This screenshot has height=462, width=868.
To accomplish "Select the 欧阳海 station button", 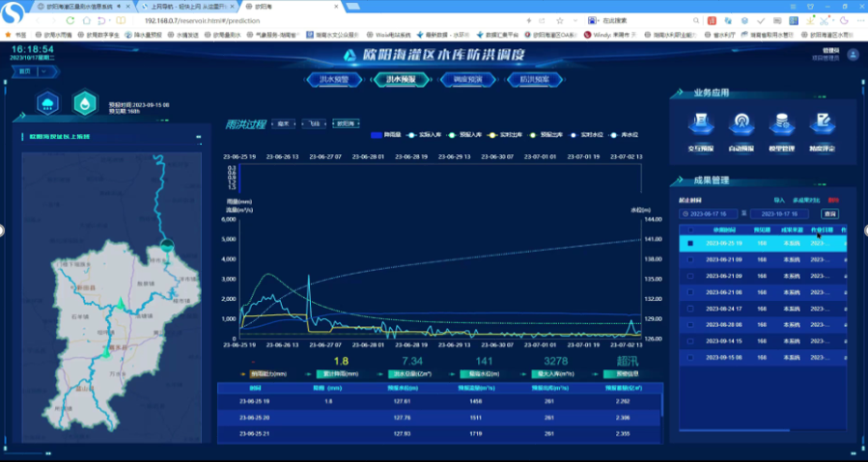I will tap(346, 123).
